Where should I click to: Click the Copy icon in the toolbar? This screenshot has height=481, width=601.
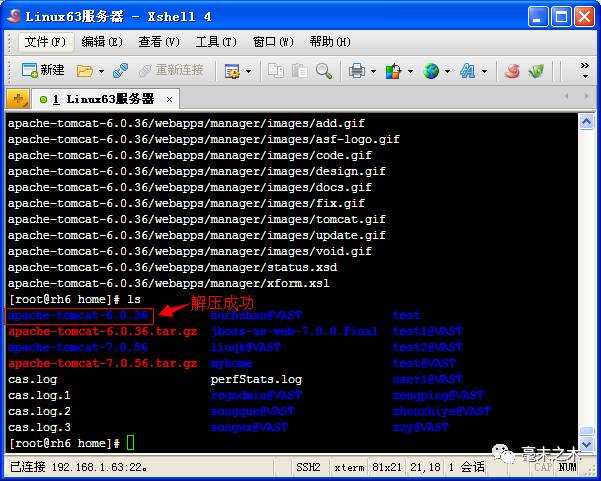[276, 71]
